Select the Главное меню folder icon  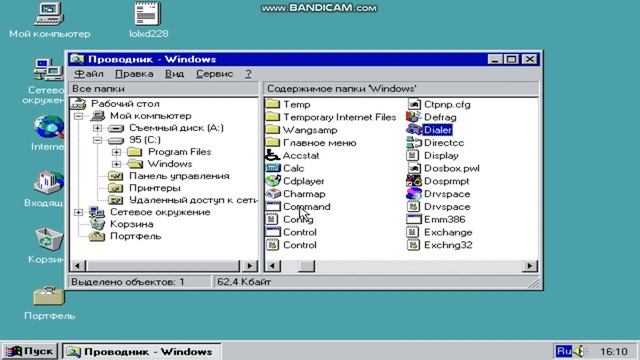coord(272,142)
